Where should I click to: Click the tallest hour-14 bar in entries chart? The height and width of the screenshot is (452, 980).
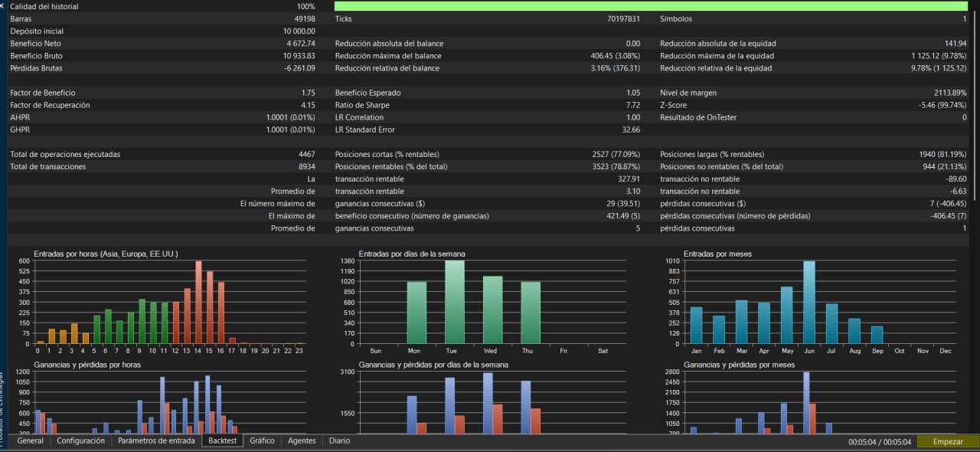point(198,302)
